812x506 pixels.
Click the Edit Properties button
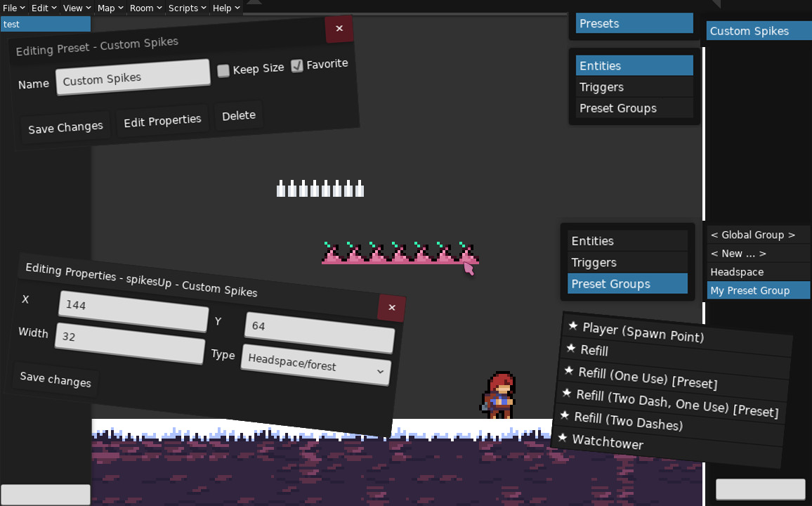(162, 120)
